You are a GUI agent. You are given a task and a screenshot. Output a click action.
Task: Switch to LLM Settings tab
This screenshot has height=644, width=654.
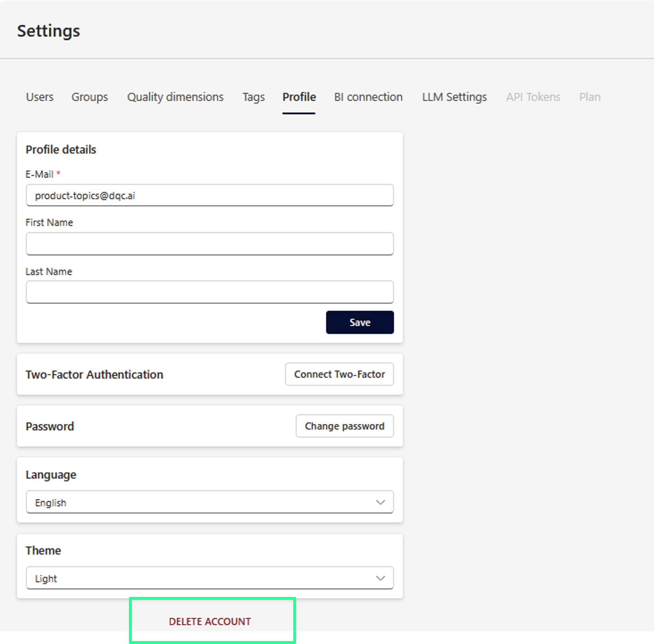click(x=454, y=97)
